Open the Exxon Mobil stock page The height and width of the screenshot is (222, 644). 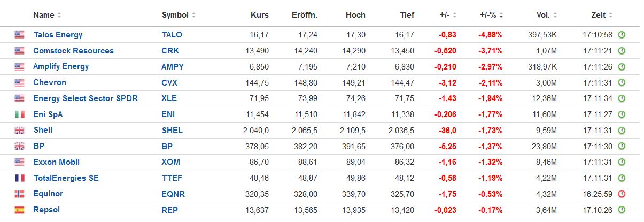click(x=56, y=162)
